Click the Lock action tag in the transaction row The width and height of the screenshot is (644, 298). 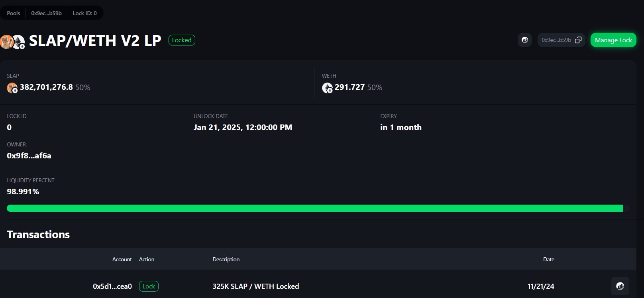(x=149, y=286)
